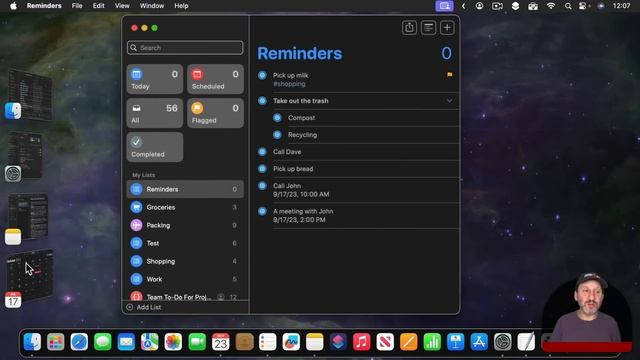Screen dimensions: 640x360
Task: Launch Music from the Dock
Action: 362,342
